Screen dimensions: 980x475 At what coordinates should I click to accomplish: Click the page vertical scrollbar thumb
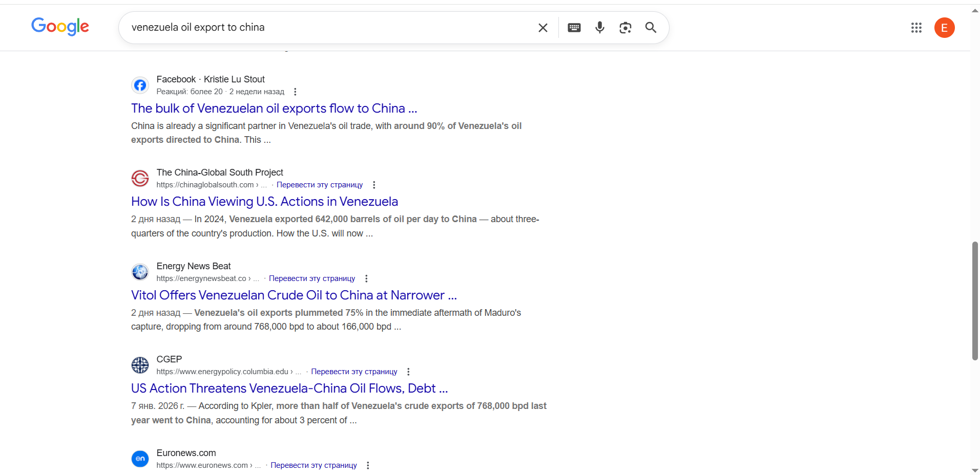(x=975, y=301)
